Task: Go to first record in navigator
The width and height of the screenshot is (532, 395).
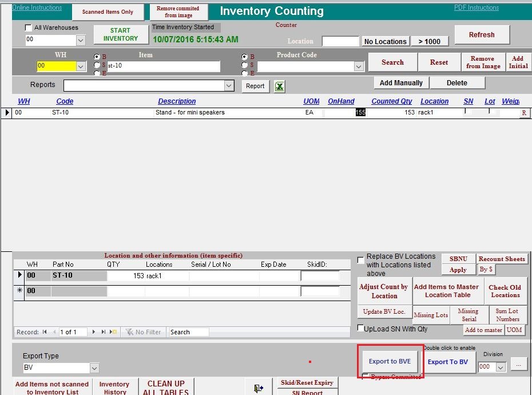Action: tap(45, 332)
